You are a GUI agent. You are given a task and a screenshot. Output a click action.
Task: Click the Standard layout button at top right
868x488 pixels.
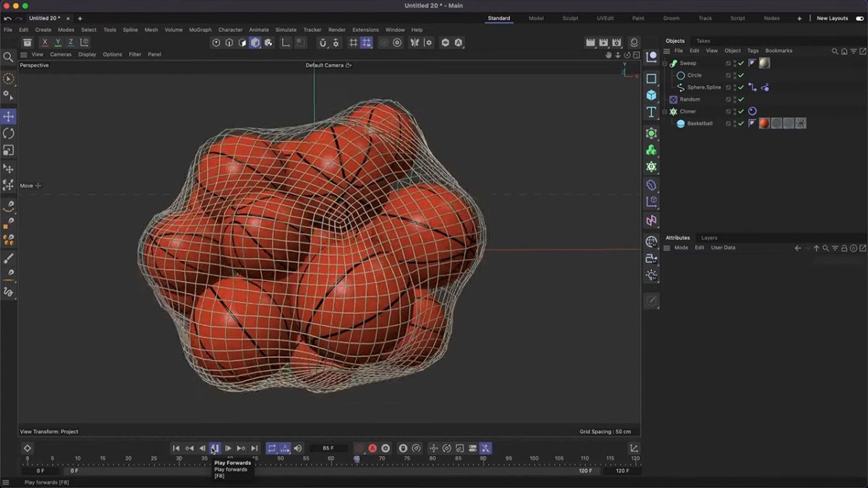[498, 18]
